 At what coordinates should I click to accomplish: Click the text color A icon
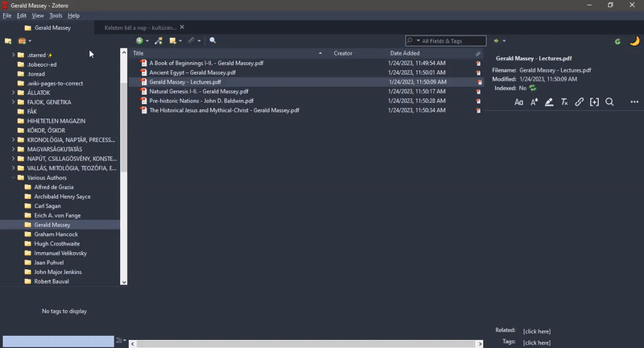coord(534,101)
